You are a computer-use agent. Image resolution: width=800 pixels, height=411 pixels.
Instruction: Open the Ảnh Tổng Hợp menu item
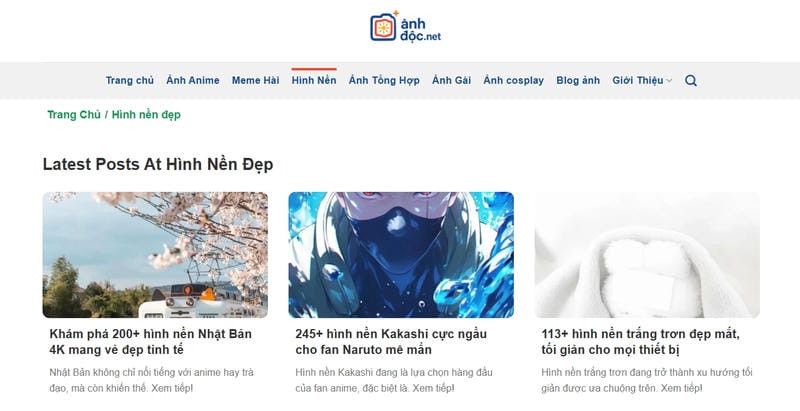(x=384, y=81)
